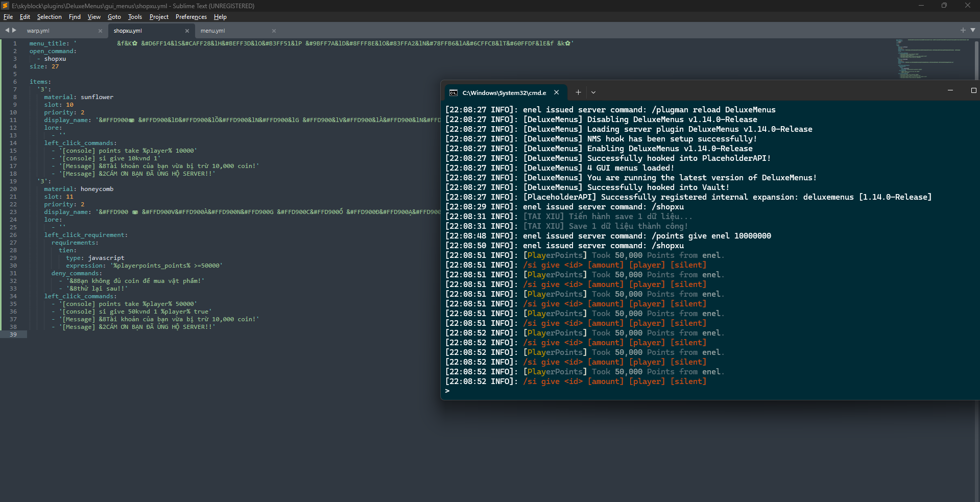Switch to the warp.yml tab
980x502 pixels.
tap(38, 31)
